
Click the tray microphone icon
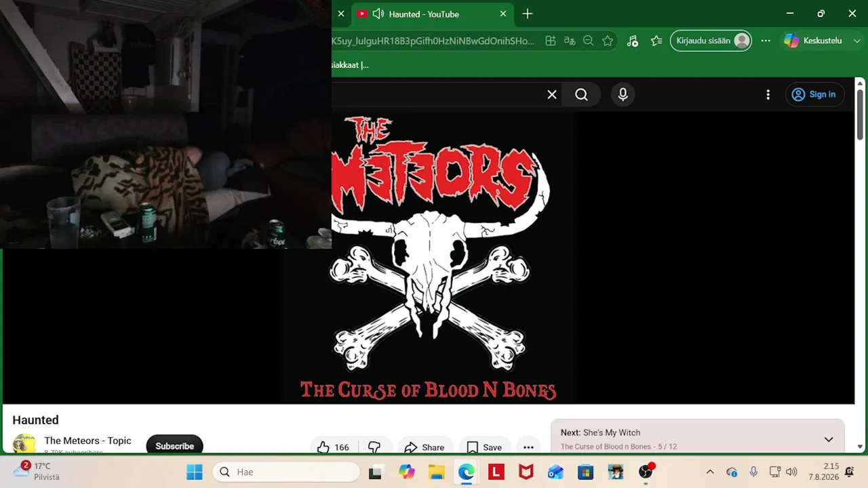click(x=753, y=472)
